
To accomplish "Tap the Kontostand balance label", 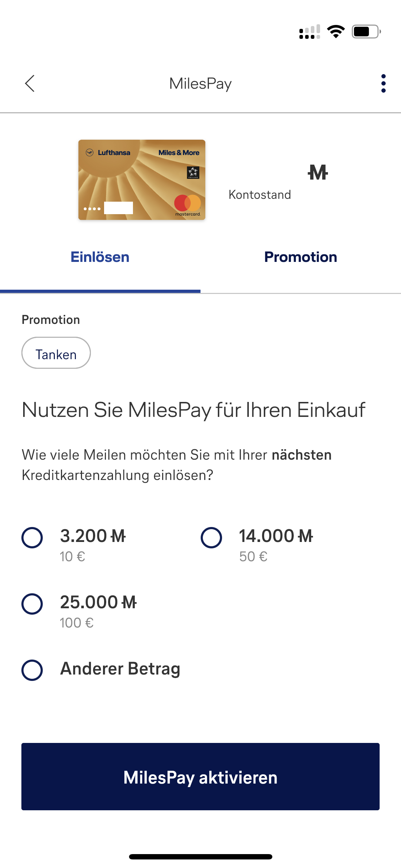I will point(259,195).
